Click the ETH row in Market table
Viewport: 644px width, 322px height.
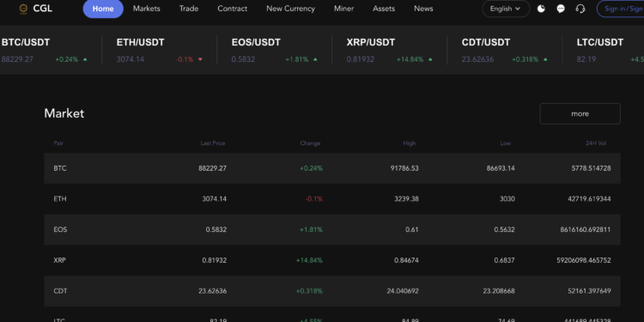331,199
